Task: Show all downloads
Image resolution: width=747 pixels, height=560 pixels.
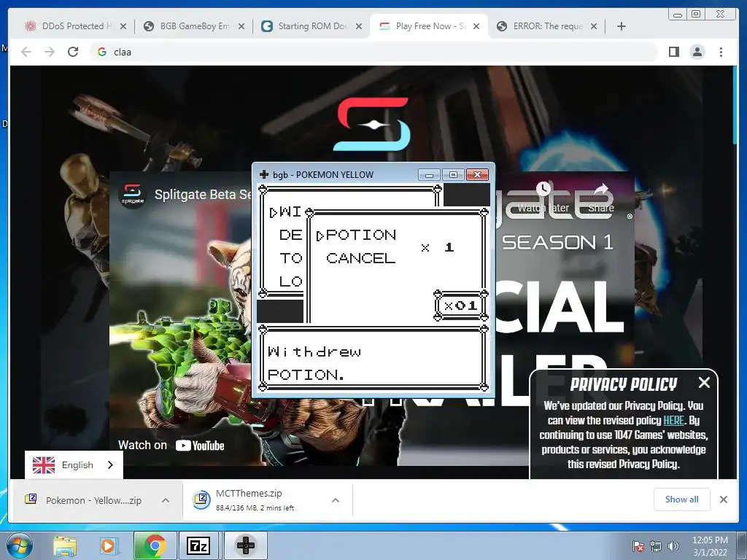Action: pos(682,499)
